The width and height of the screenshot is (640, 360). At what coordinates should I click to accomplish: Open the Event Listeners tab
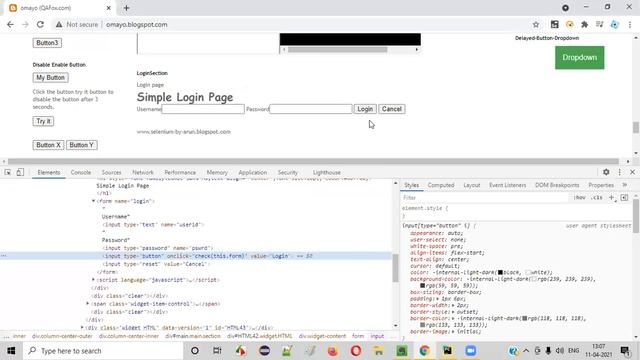(508, 185)
